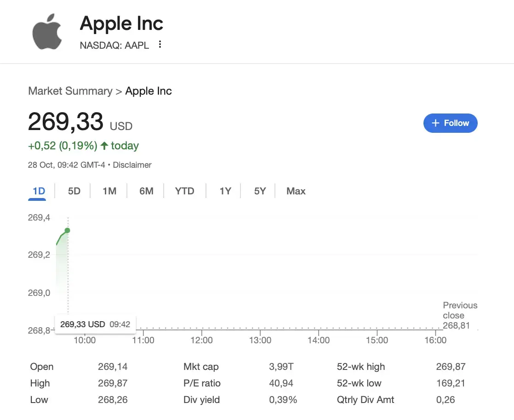The image size is (514, 420).
Task: Open the Max time range chart
Action: [x=296, y=191]
